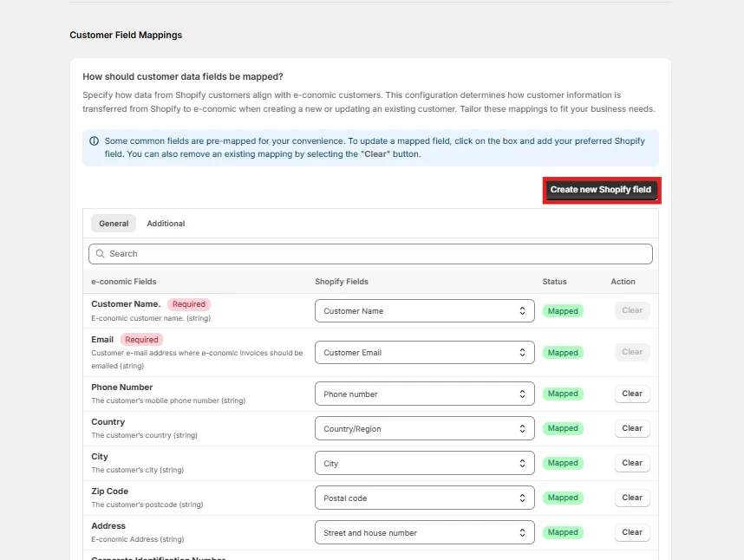The height and width of the screenshot is (560, 744).
Task: Click the magnifier icon in search box
Action: point(100,254)
